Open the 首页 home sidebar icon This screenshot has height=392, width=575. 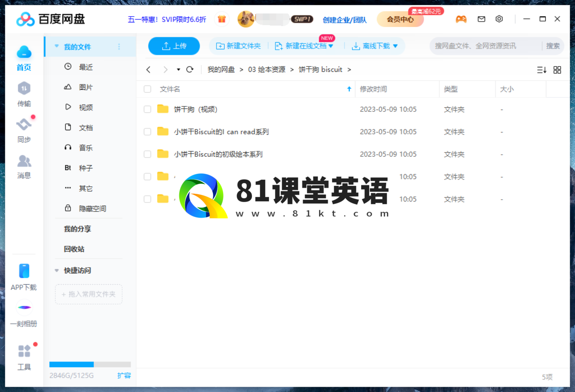24,53
